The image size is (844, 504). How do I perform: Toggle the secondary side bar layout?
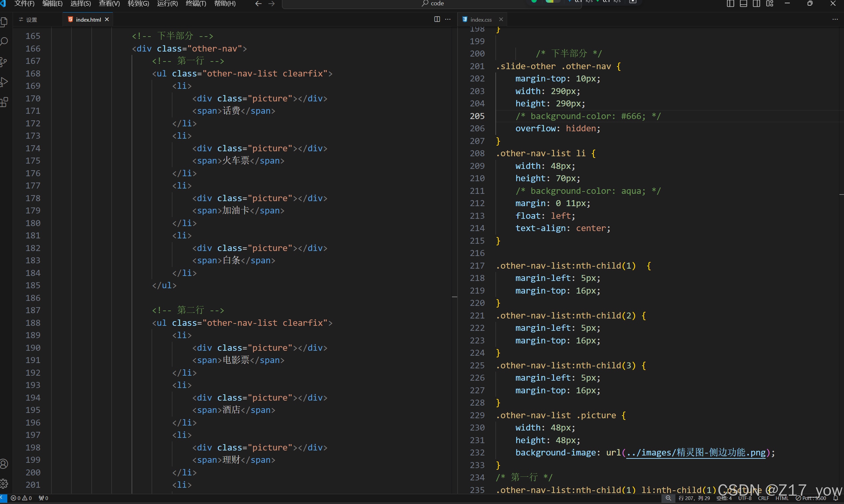click(x=756, y=4)
